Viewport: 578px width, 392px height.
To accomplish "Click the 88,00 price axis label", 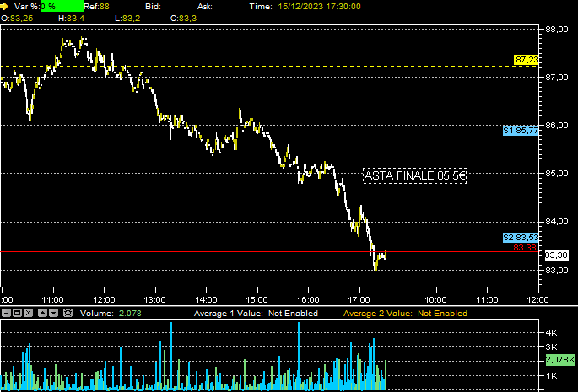I will pyautogui.click(x=557, y=29).
